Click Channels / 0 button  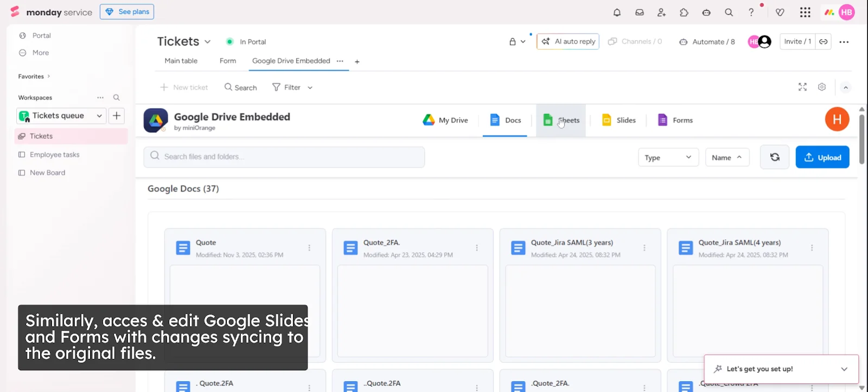tap(635, 42)
